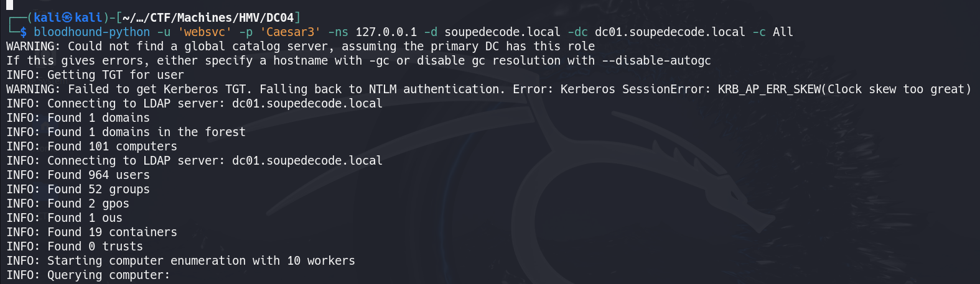Click the KRB_AP_ERR_SKEW error text

[x=770, y=89]
